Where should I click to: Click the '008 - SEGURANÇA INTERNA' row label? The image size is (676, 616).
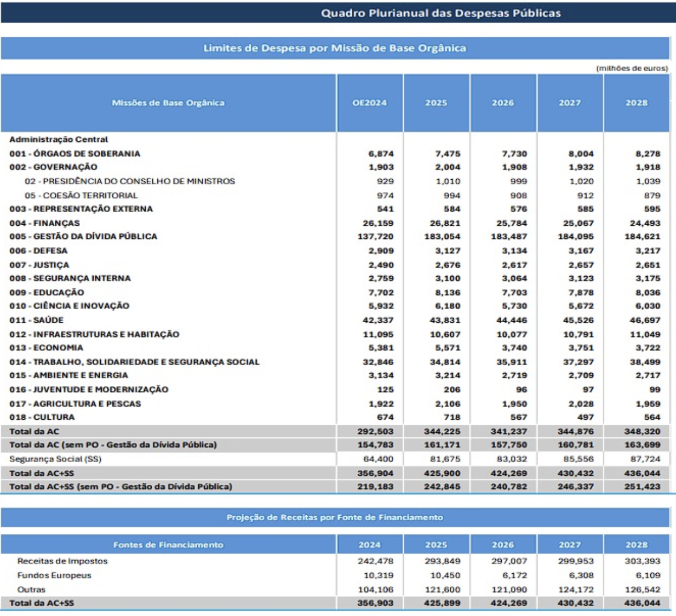pyautogui.click(x=70, y=278)
